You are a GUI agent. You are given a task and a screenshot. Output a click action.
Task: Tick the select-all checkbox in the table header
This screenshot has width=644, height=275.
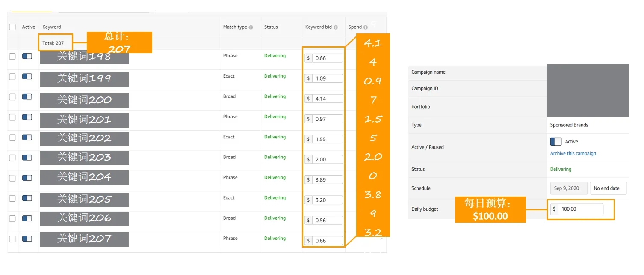[x=12, y=27]
